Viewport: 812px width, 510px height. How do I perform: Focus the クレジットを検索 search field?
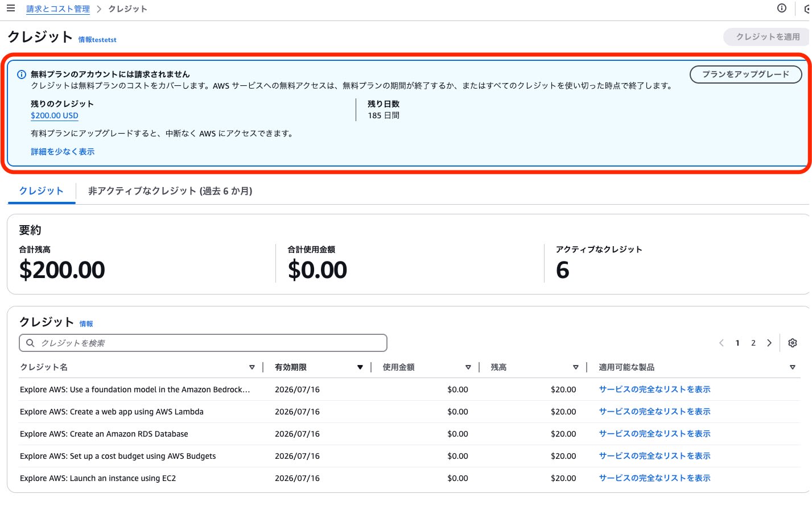tap(203, 343)
